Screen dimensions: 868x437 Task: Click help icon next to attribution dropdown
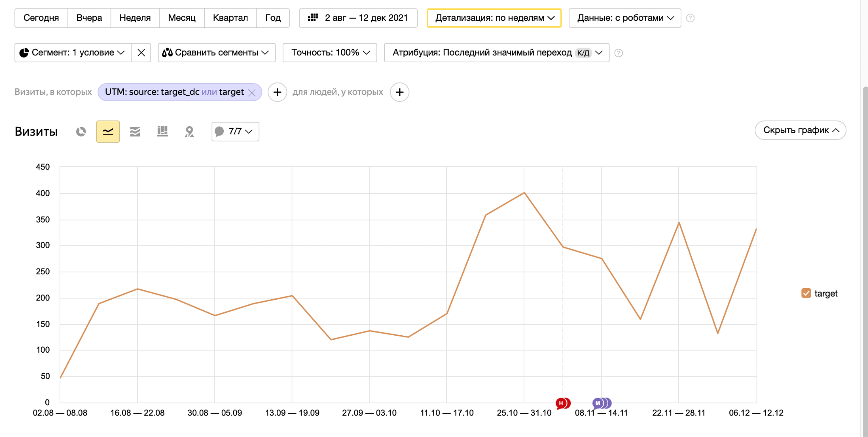619,53
